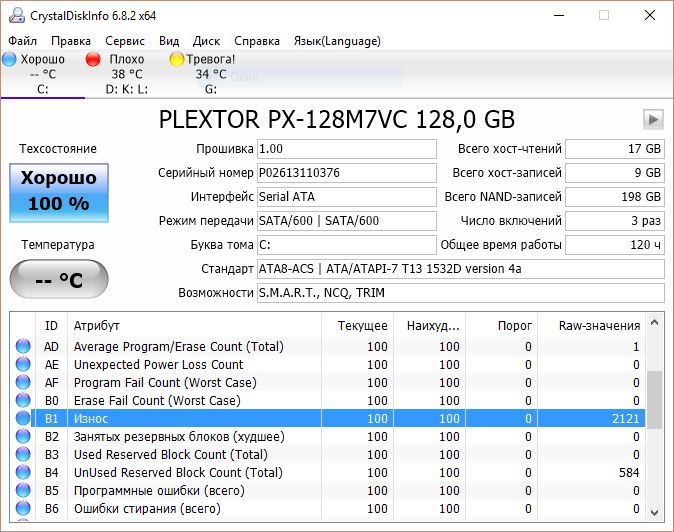This screenshot has width=674, height=532.
Task: Click the Буква тома field showing C:
Action: [347, 245]
